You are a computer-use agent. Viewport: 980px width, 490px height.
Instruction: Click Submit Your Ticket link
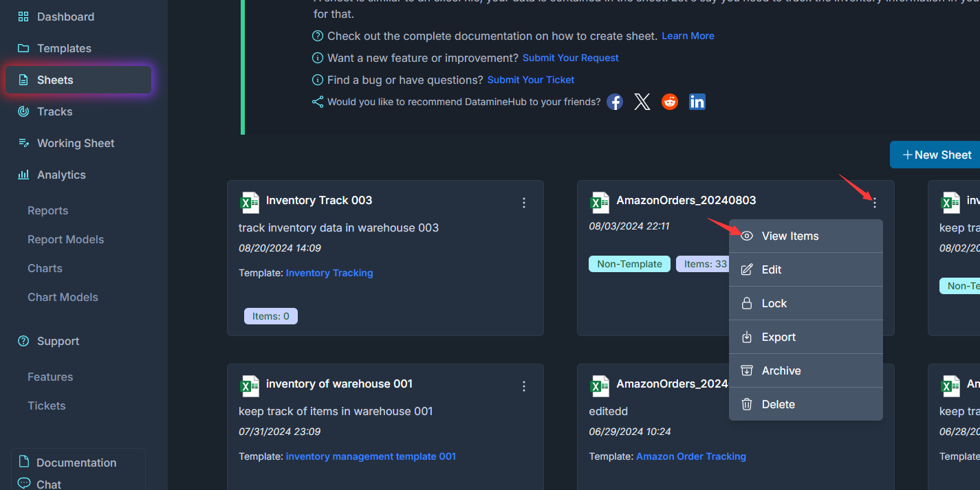tap(531, 80)
